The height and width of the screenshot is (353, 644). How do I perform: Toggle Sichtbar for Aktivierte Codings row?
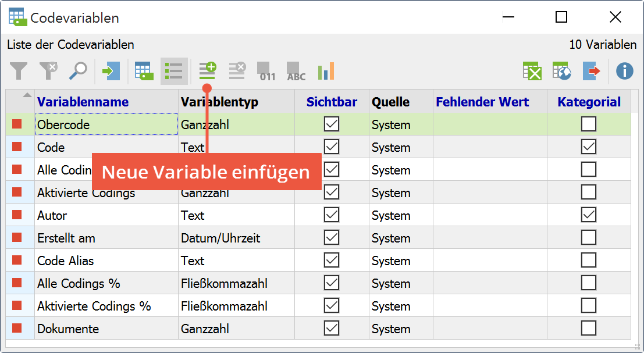click(x=332, y=192)
